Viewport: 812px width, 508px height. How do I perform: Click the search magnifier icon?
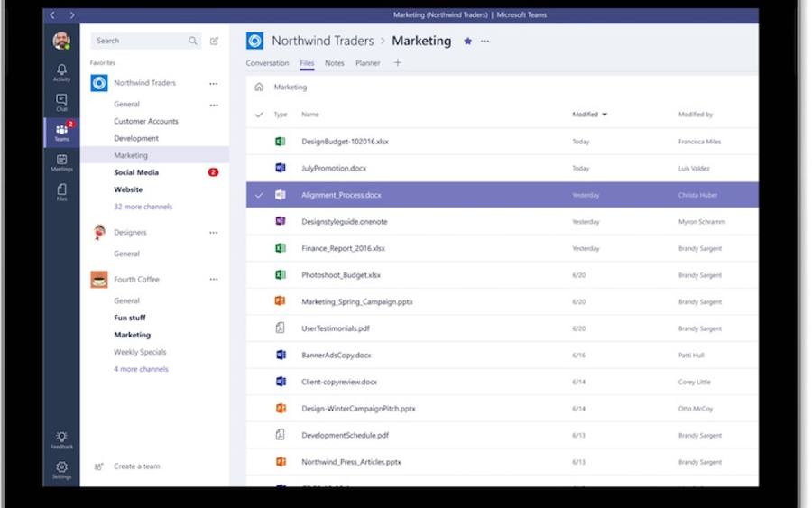[x=193, y=41]
